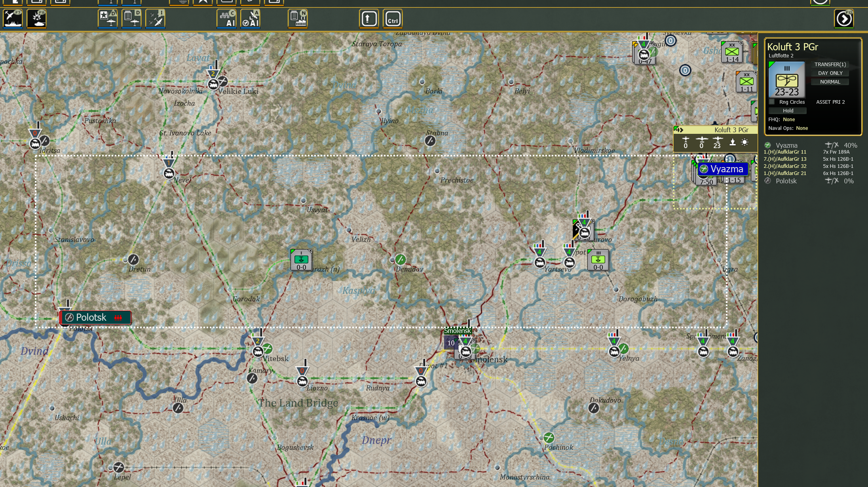Viewport: 868px width, 487px height.
Task: Select the Ulla airfield icon
Action: tap(178, 408)
